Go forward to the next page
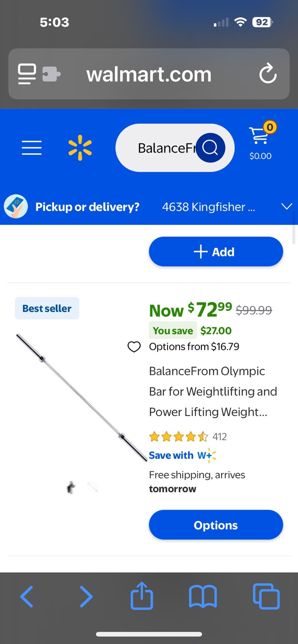The height and width of the screenshot is (644, 298). [86, 596]
